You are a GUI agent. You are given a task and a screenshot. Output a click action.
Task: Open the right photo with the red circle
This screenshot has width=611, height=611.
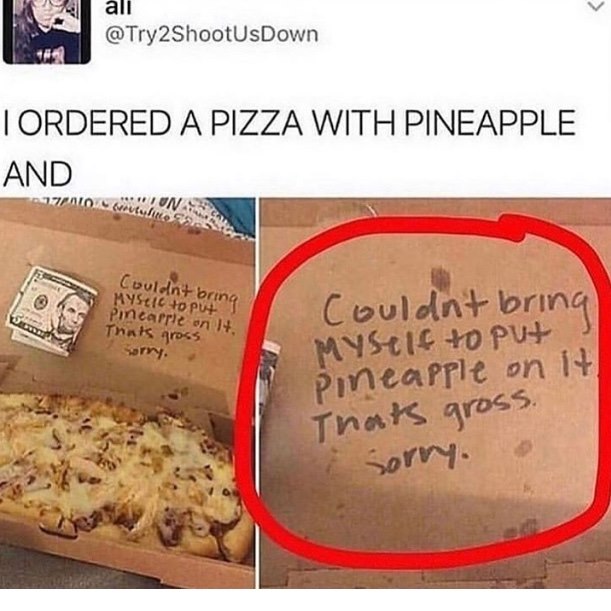pos(435,393)
